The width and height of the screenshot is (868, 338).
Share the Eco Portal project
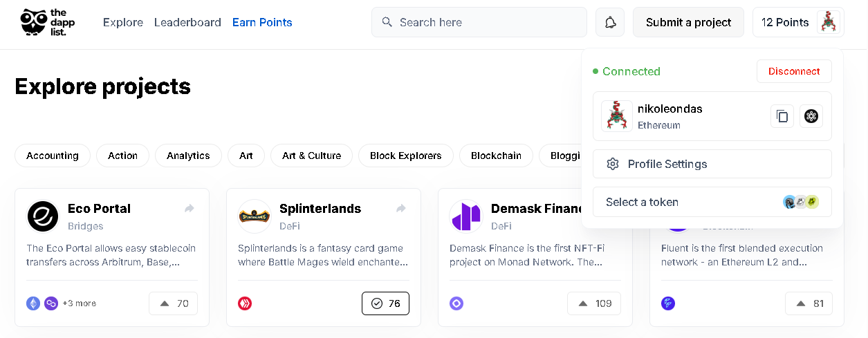(190, 208)
